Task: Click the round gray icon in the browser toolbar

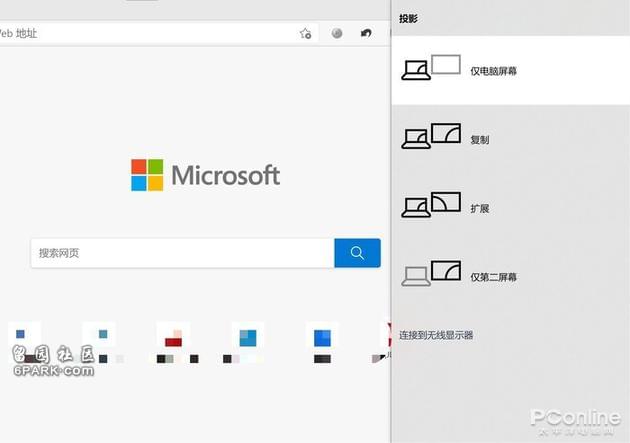Action: [x=337, y=33]
